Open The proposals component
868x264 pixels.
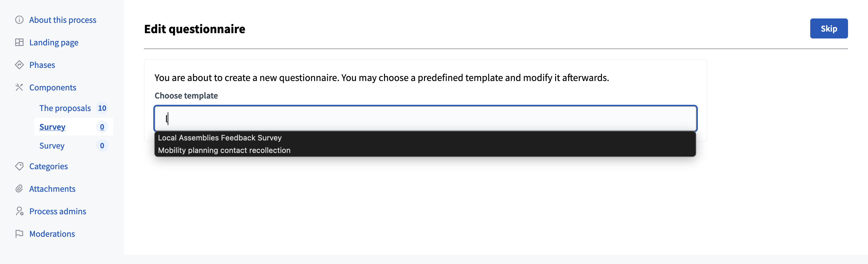tap(65, 108)
